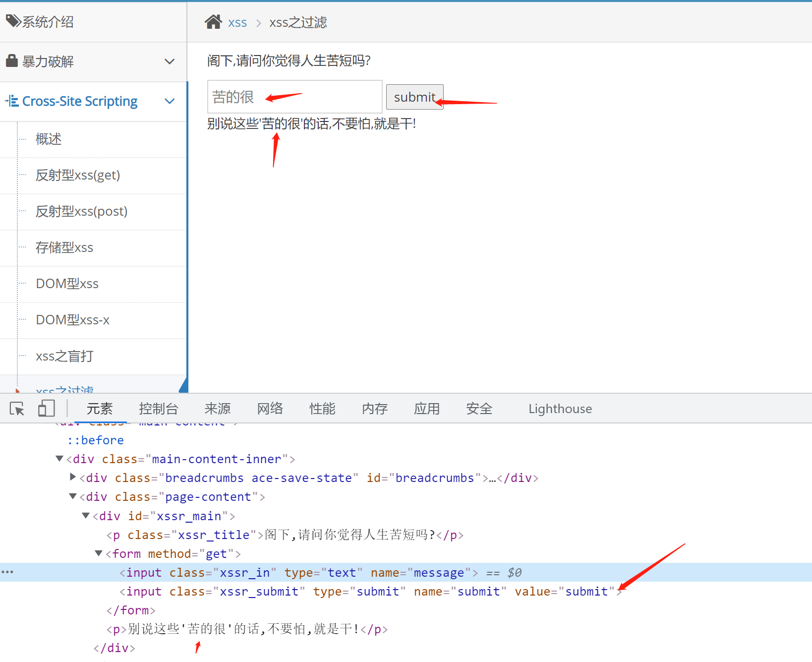Switch to the 应用 tab
812x662 pixels.
pyautogui.click(x=427, y=409)
